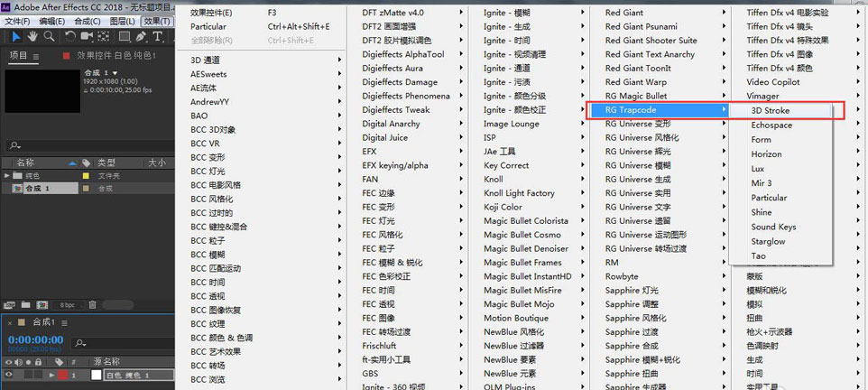
Task: Open the 文件(F) menu
Action: [x=18, y=21]
